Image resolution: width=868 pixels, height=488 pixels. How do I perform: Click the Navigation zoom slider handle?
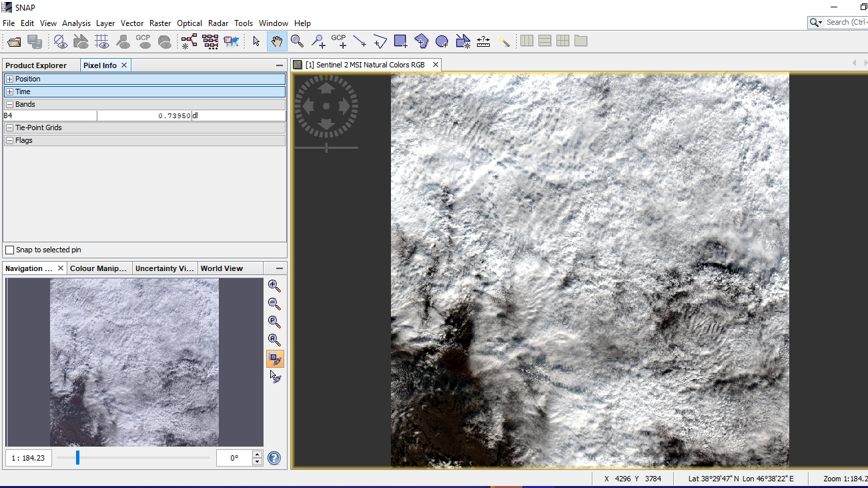tap(78, 458)
